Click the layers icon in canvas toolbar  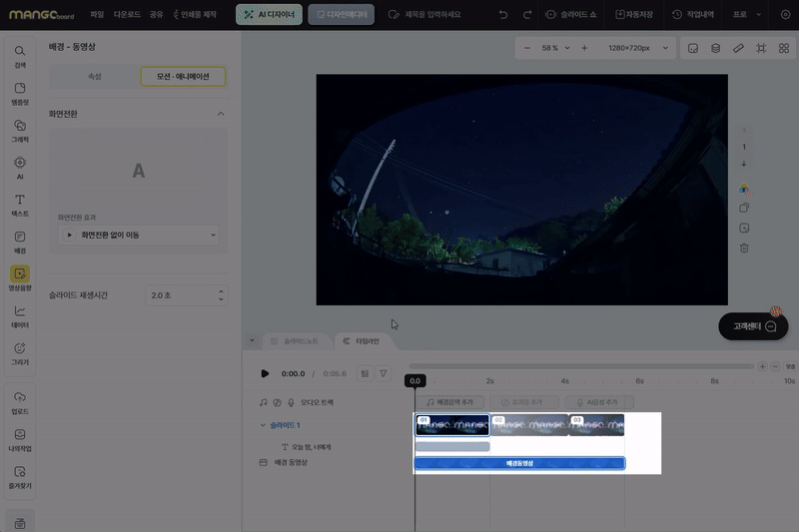[715, 48]
